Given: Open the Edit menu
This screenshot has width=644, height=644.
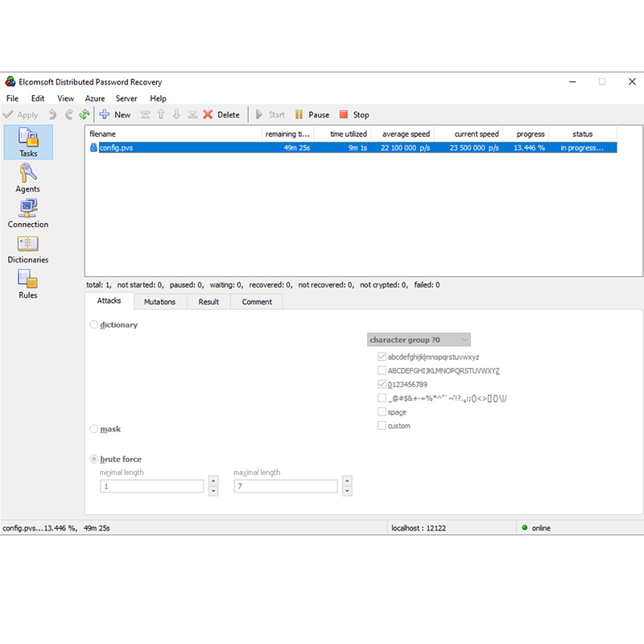Looking at the screenshot, I should 38,98.
